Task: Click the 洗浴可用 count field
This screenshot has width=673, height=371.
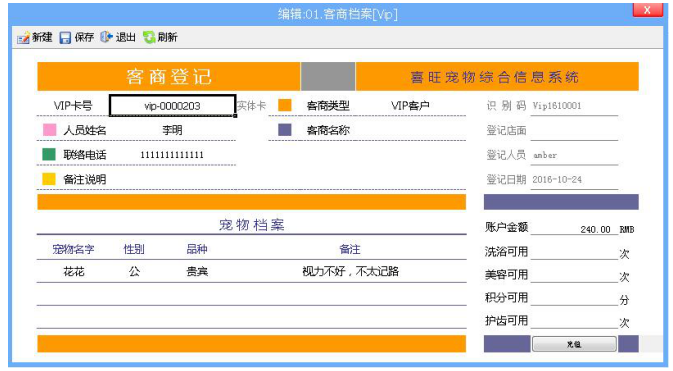Action: pos(574,252)
